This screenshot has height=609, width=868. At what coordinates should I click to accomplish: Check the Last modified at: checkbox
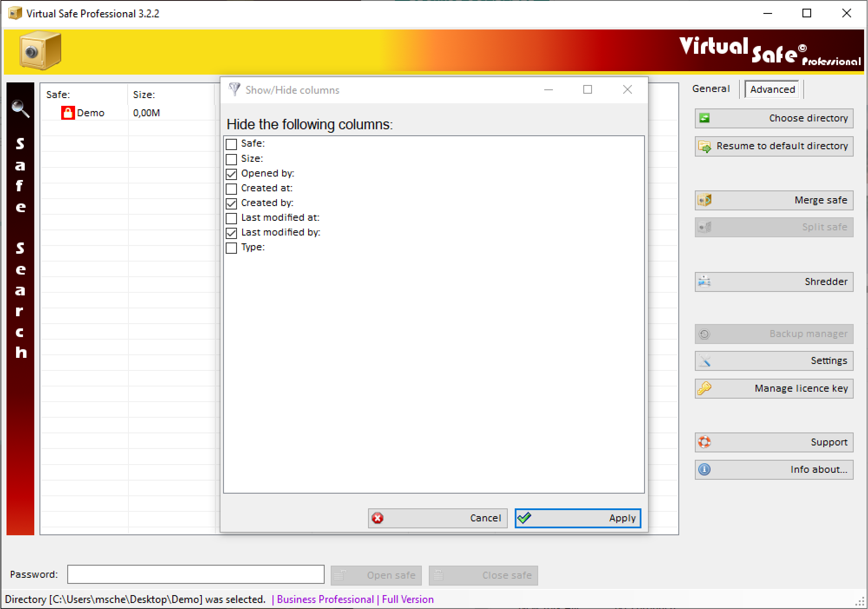pos(231,218)
